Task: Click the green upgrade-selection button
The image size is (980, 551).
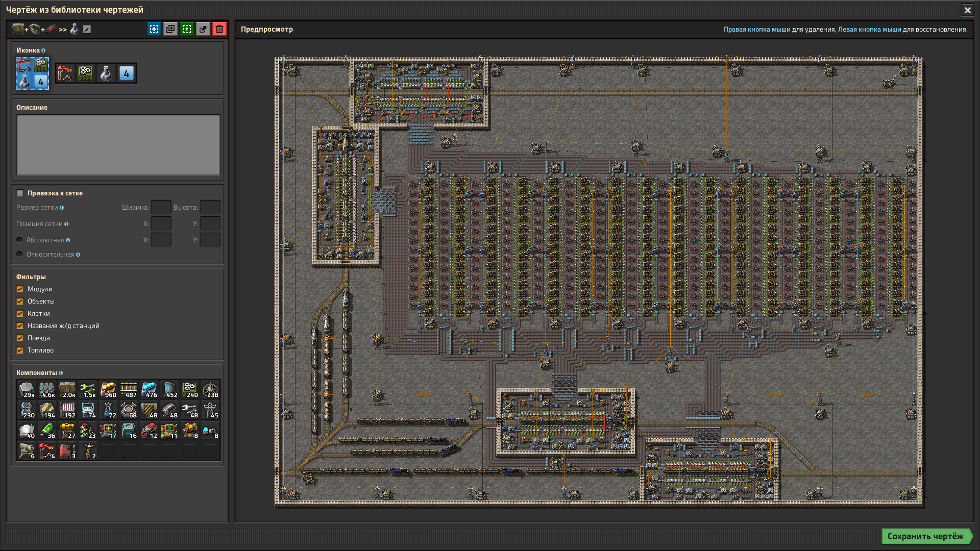Action: pos(187,29)
